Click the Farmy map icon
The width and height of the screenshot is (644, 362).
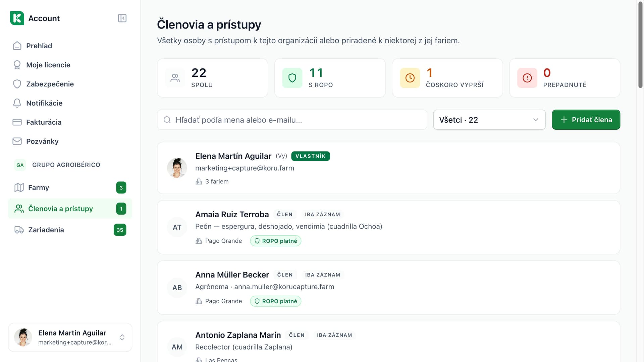click(19, 188)
